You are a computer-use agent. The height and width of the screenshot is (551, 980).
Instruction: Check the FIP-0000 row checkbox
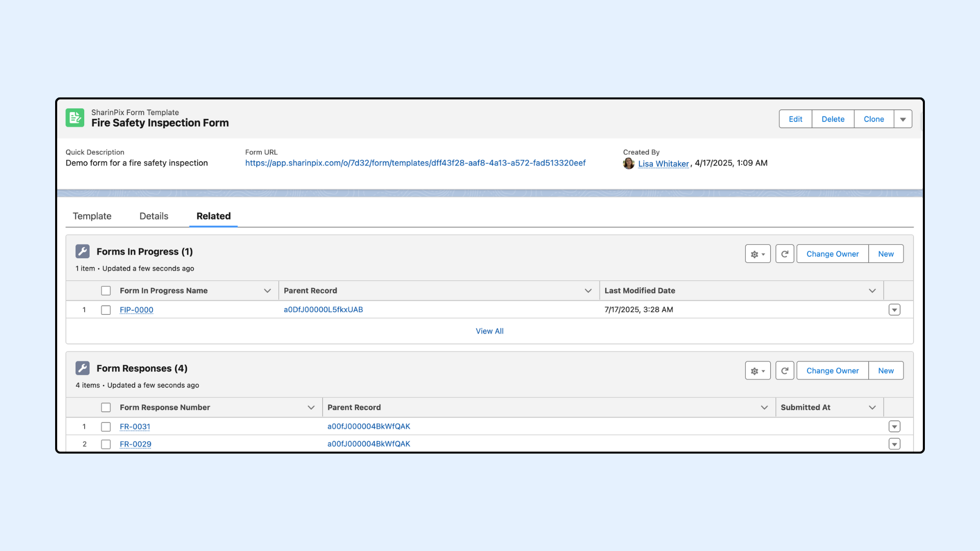[106, 310]
